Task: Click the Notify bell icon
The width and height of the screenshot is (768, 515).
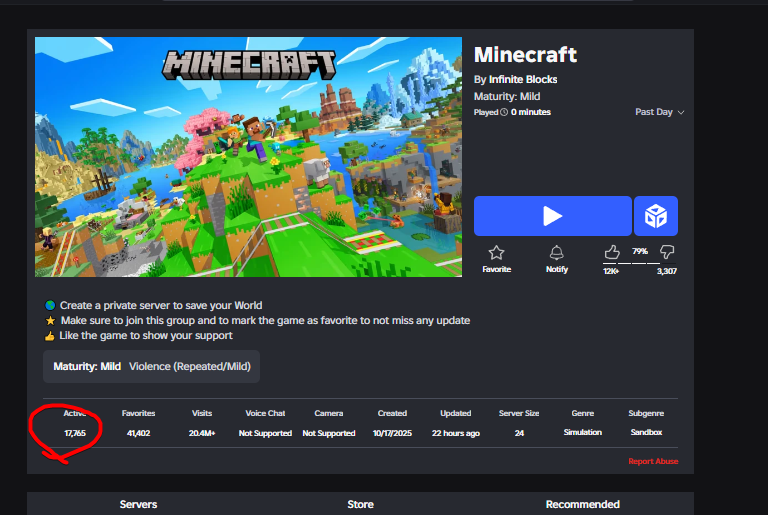Action: (x=556, y=253)
